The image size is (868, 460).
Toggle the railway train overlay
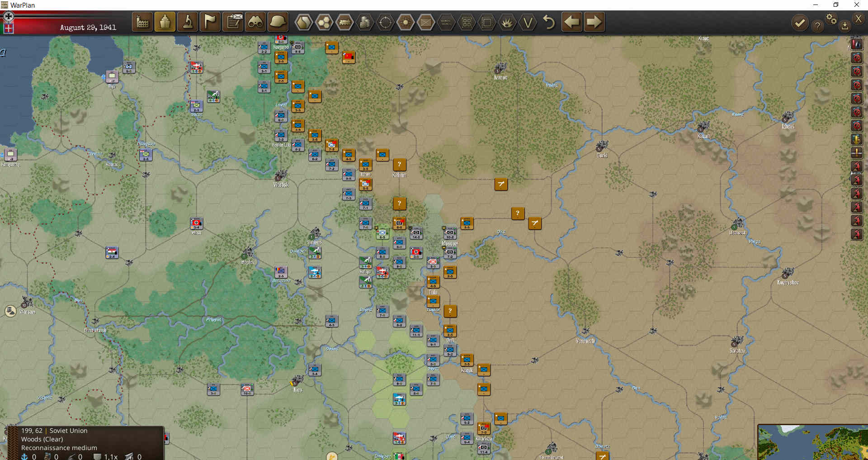(x=344, y=22)
